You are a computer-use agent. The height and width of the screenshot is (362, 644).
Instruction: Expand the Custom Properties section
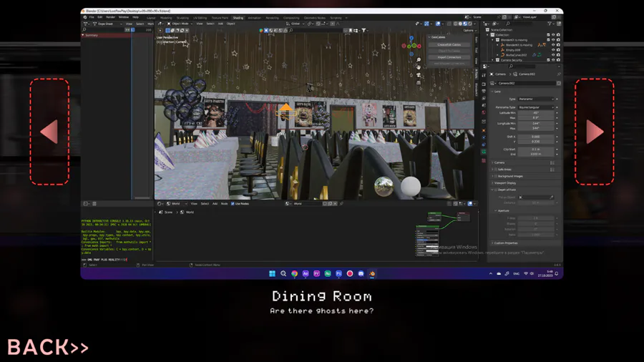pos(505,243)
